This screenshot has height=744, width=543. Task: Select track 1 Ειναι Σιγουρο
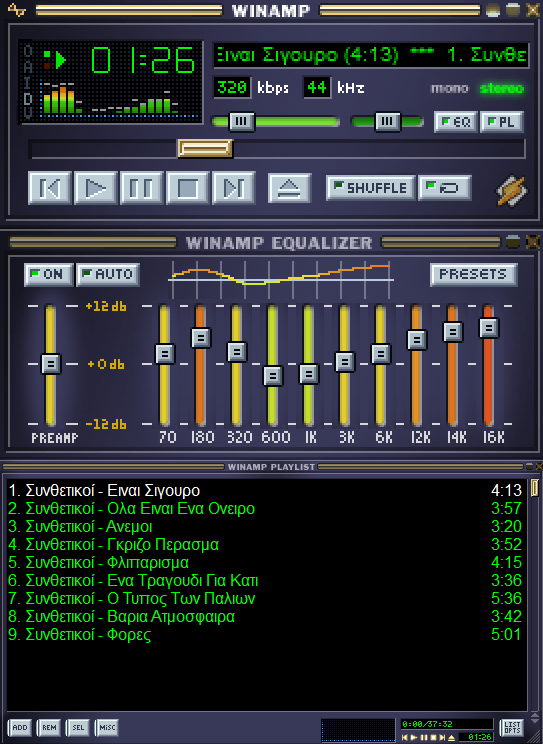[264, 490]
